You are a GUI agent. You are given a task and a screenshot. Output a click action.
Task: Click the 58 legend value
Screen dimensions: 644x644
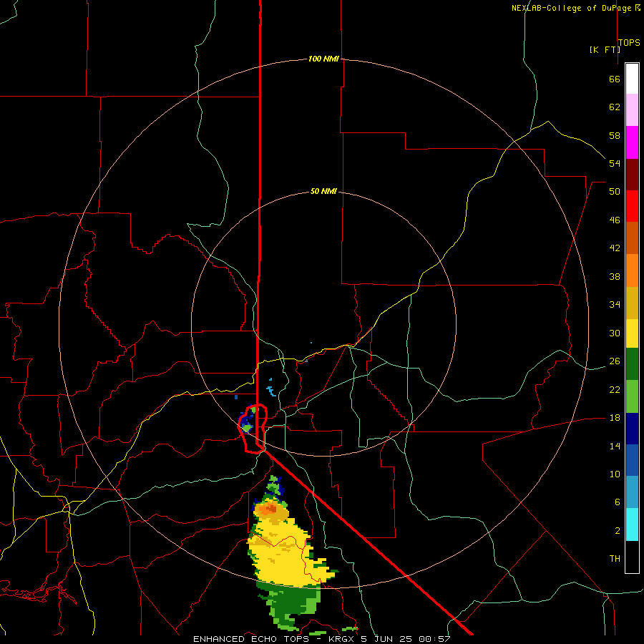click(x=615, y=135)
